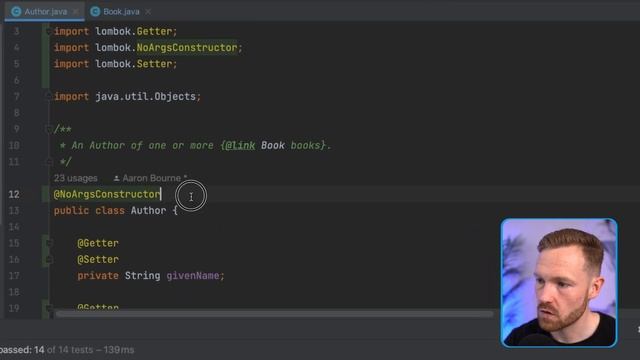This screenshot has width=640, height=360.
Task: Click the NoArgsConstructor import on line 4
Action: [x=187, y=47]
